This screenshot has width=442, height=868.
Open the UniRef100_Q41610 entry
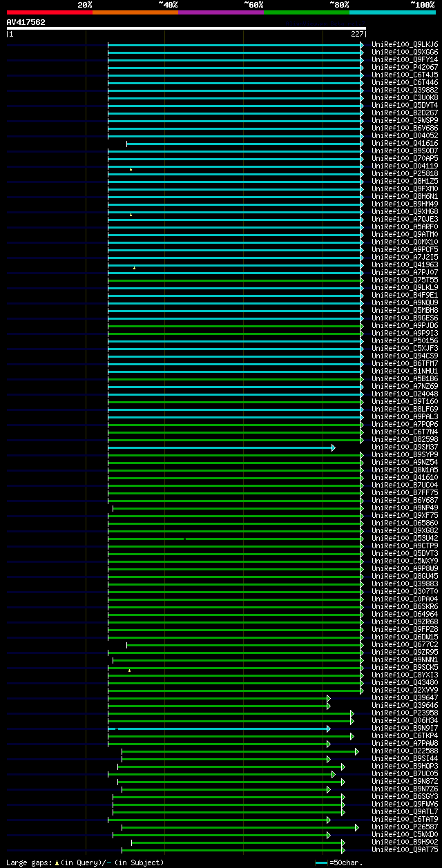tap(405, 478)
